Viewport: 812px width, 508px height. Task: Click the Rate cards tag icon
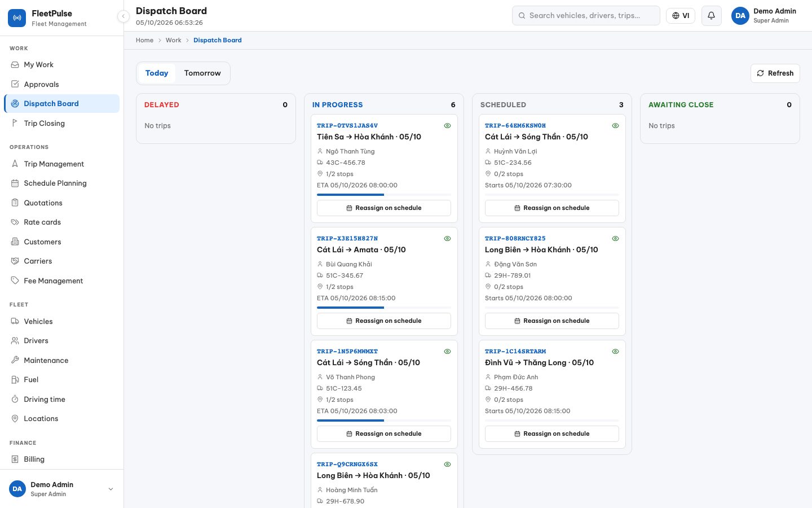tap(15, 222)
